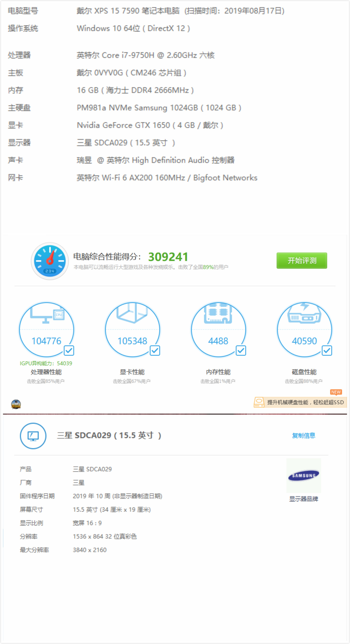Click the PM981a NVMe Samsung disk text

(159, 108)
